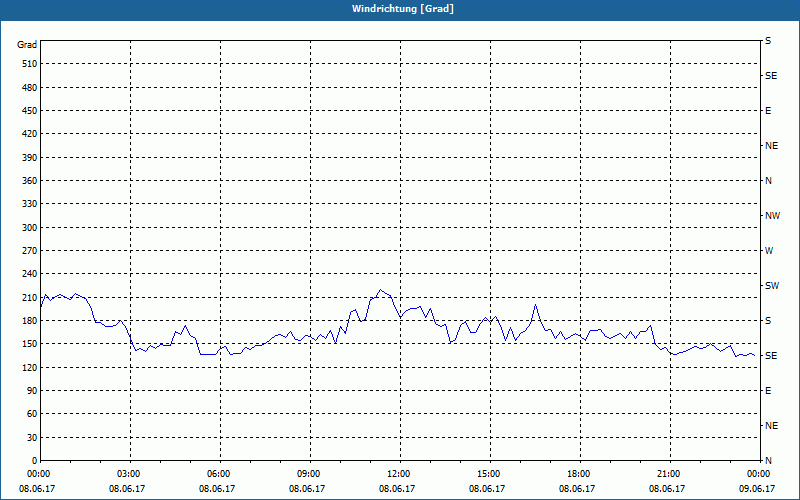Click the SE compass label nearest 150
This screenshot has width=800, height=500.
(771, 356)
